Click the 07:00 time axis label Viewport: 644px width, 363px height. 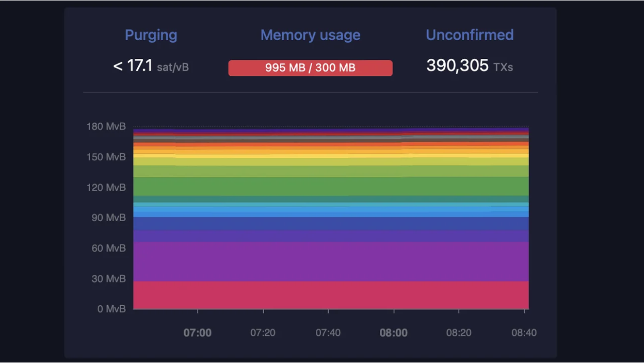tap(198, 333)
